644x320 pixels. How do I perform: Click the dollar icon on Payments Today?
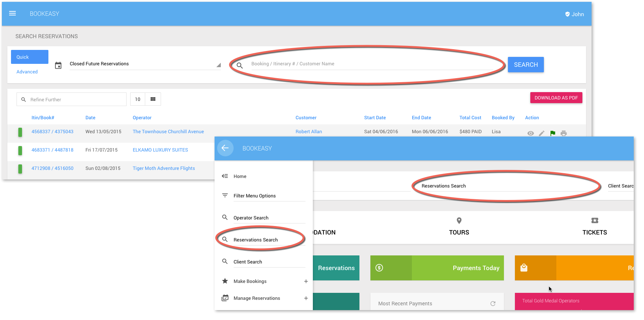coord(379,268)
